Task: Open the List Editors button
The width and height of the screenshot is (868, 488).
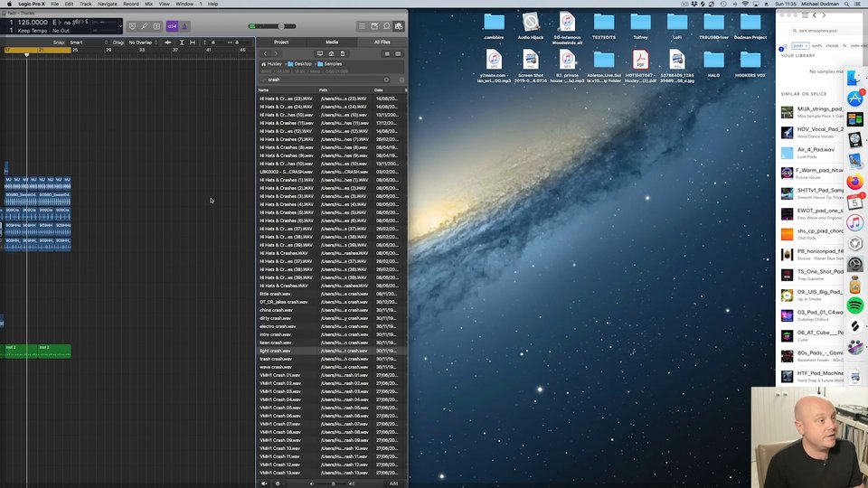Action: (362, 26)
